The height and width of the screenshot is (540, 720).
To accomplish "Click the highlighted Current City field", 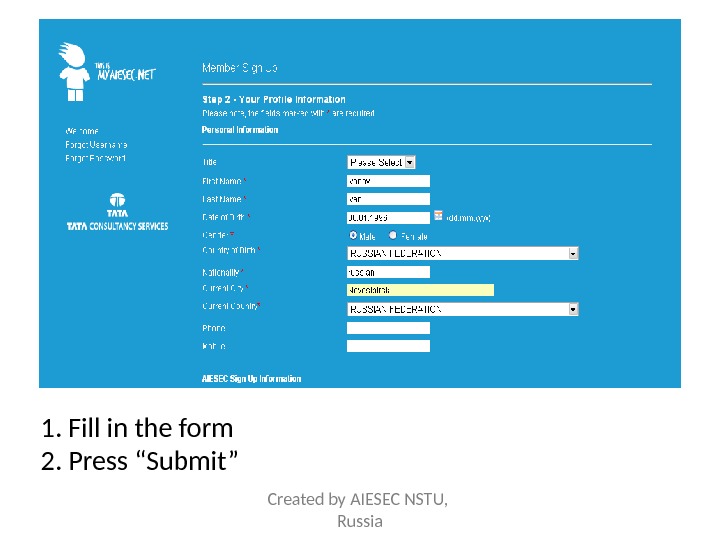I will point(420,290).
